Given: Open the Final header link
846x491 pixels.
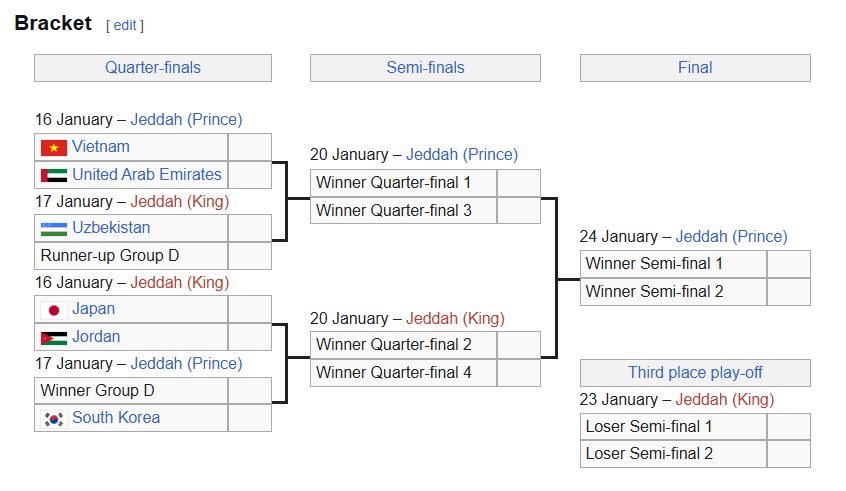Looking at the screenshot, I should [695, 68].
